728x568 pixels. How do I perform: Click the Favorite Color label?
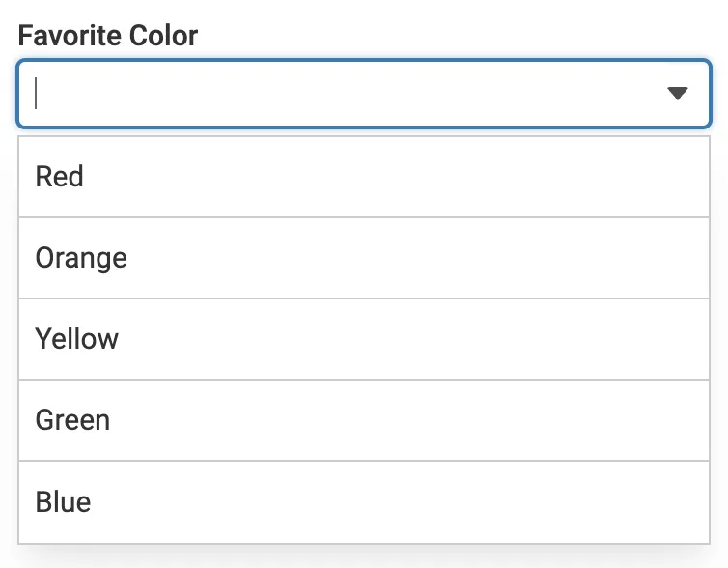[108, 37]
